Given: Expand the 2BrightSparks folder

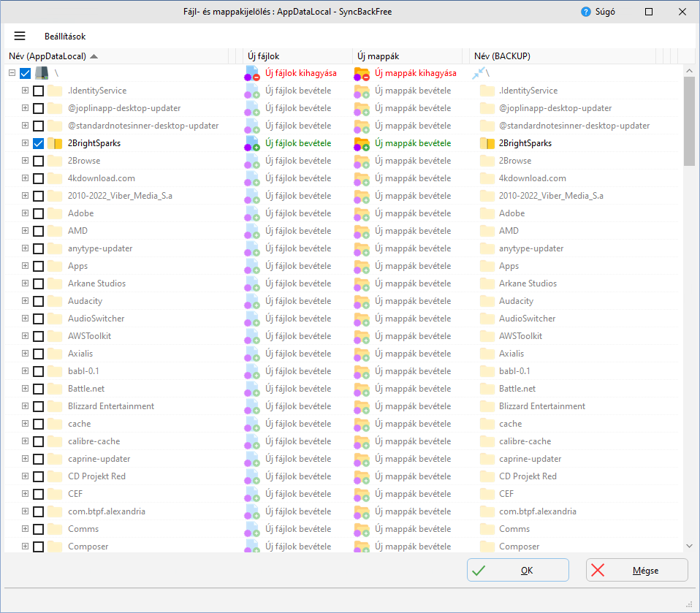Looking at the screenshot, I should [x=25, y=143].
